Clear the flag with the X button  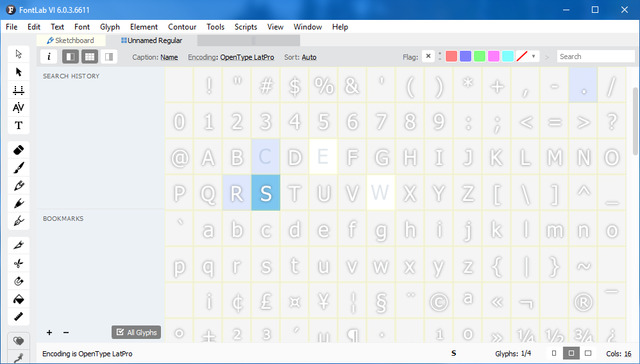click(428, 56)
